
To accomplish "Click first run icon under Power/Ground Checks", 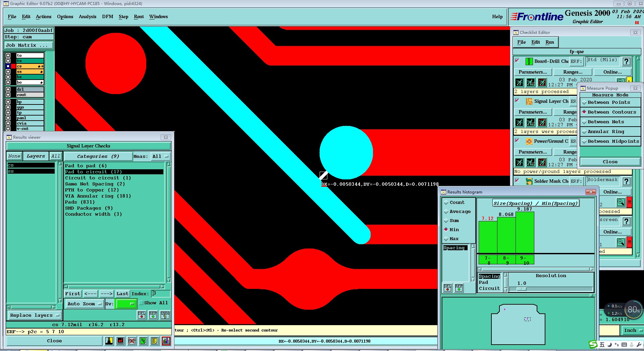I will (x=519, y=162).
